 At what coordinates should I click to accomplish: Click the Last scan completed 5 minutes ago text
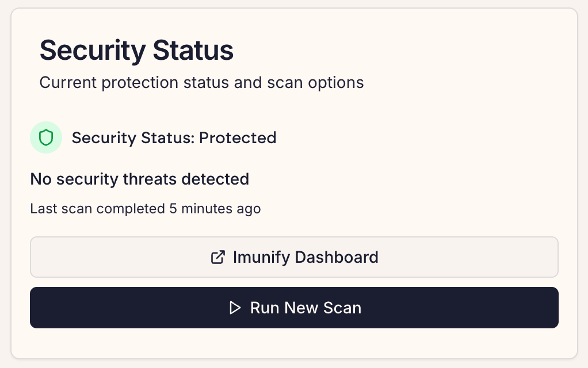[146, 209]
